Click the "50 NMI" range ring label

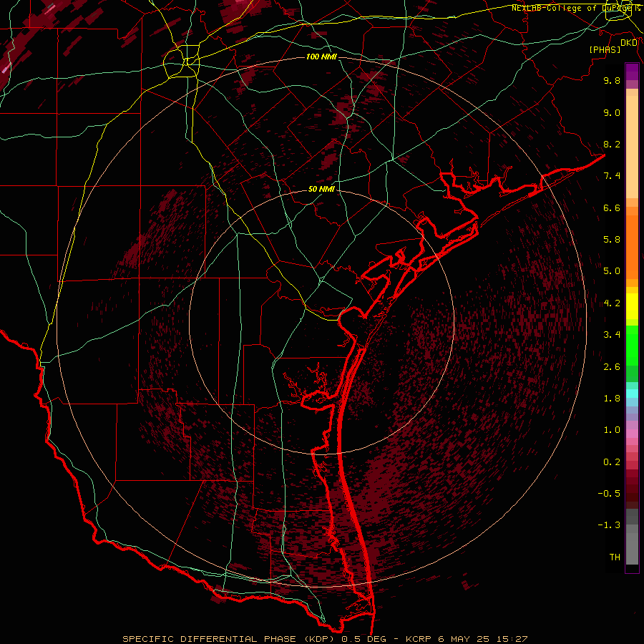(x=321, y=190)
